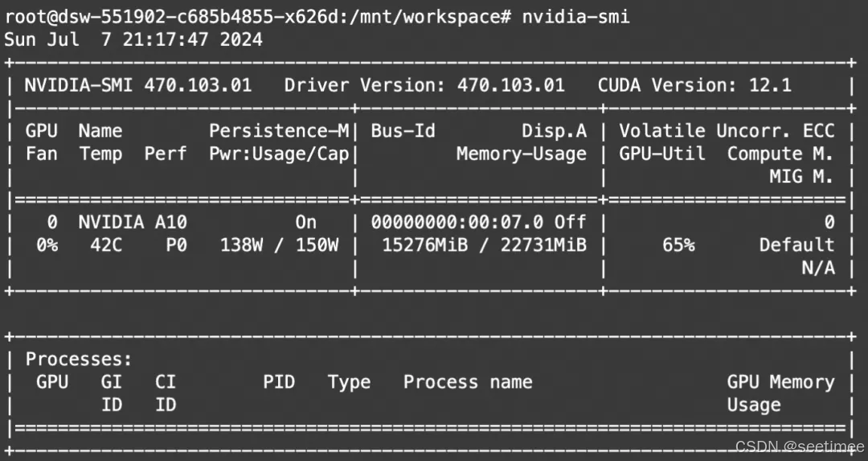
Task: Click the N/A MIG mode value
Action: [x=818, y=268]
